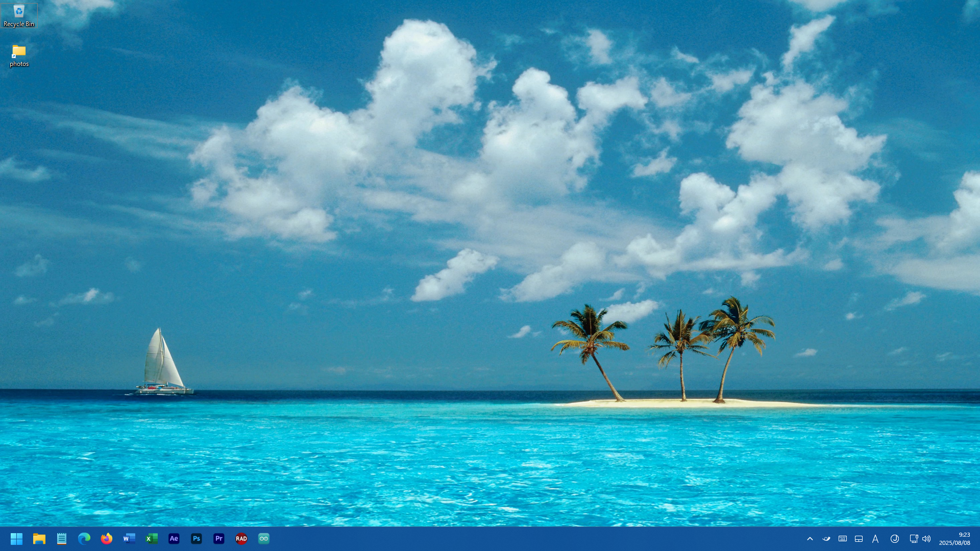Launch the Notepad app from the taskbar
The height and width of the screenshot is (551, 980).
(62, 539)
